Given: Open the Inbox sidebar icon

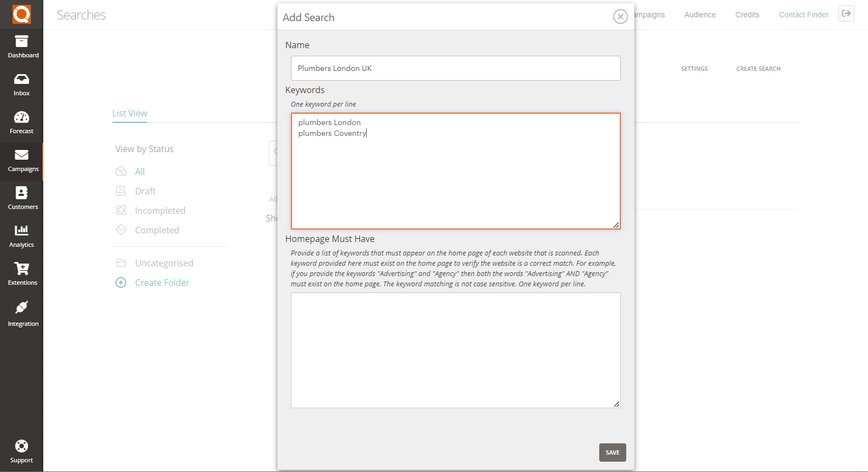Looking at the screenshot, I should 22,79.
